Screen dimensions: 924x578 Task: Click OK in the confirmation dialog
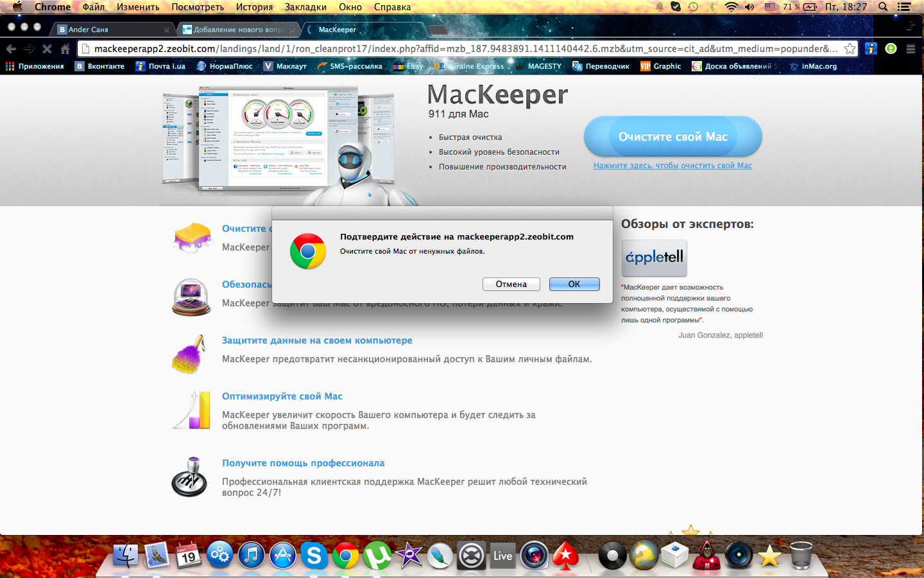click(574, 284)
